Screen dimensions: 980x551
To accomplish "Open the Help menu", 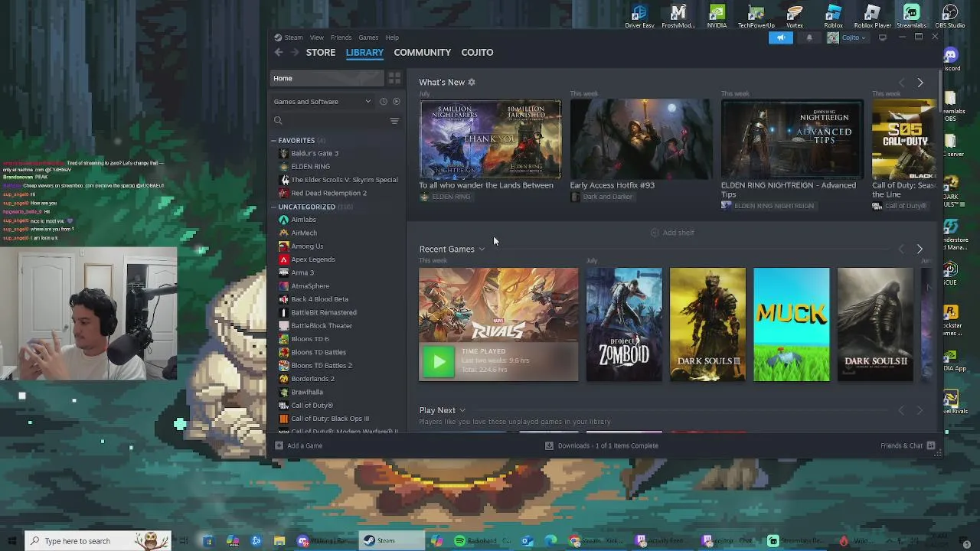I will 392,37.
